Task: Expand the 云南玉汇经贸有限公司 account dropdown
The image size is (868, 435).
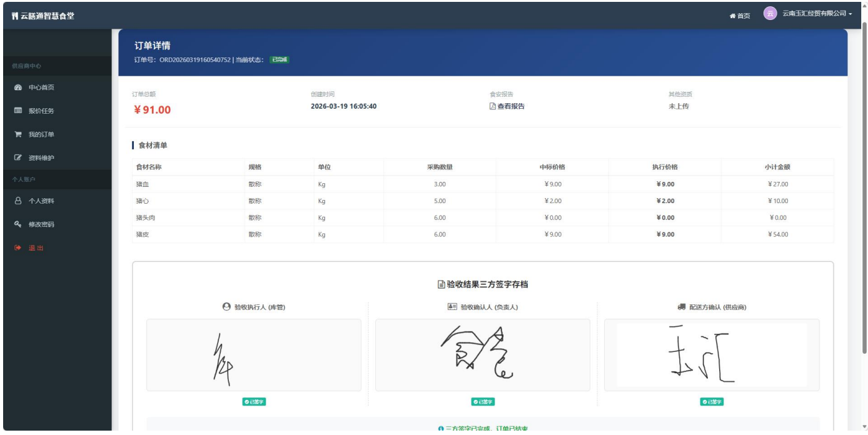Action: click(x=817, y=14)
